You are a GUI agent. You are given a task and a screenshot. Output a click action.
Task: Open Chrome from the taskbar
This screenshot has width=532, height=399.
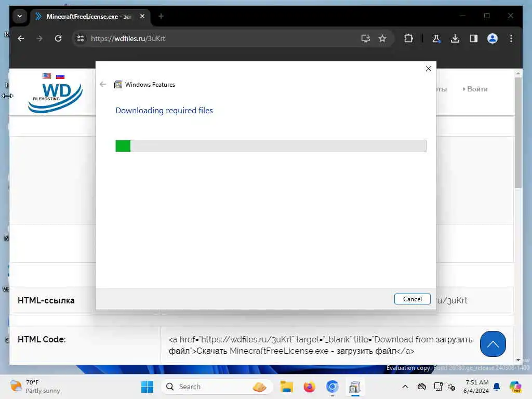click(x=332, y=387)
